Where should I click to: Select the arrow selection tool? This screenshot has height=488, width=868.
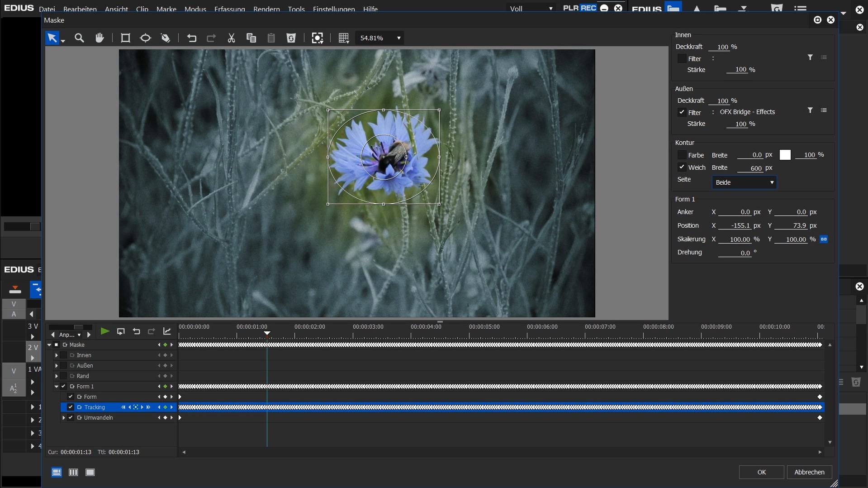click(52, 38)
